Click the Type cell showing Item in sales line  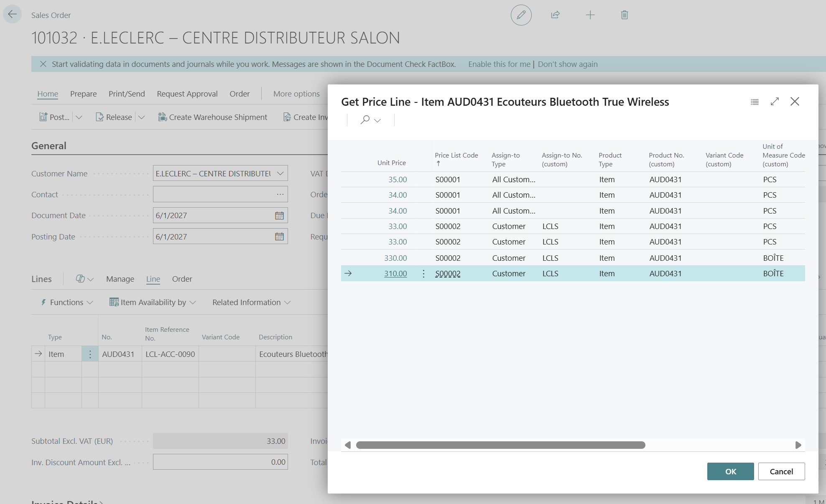click(63, 354)
